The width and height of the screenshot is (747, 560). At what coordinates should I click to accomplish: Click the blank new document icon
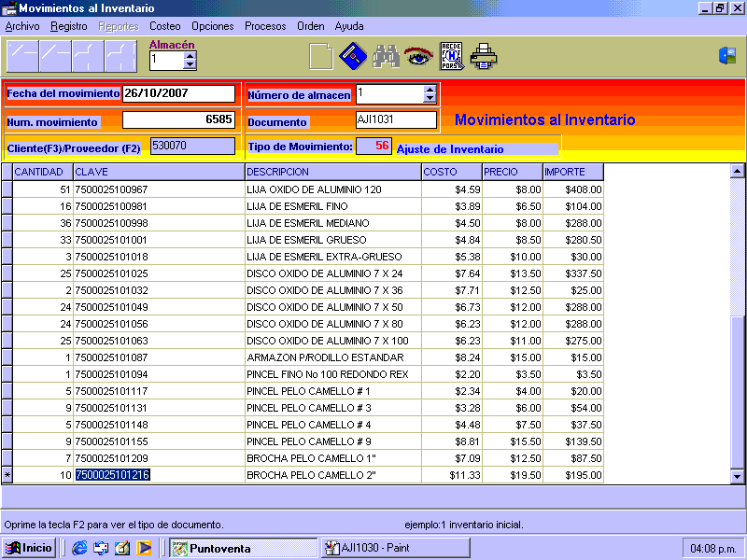tap(320, 57)
